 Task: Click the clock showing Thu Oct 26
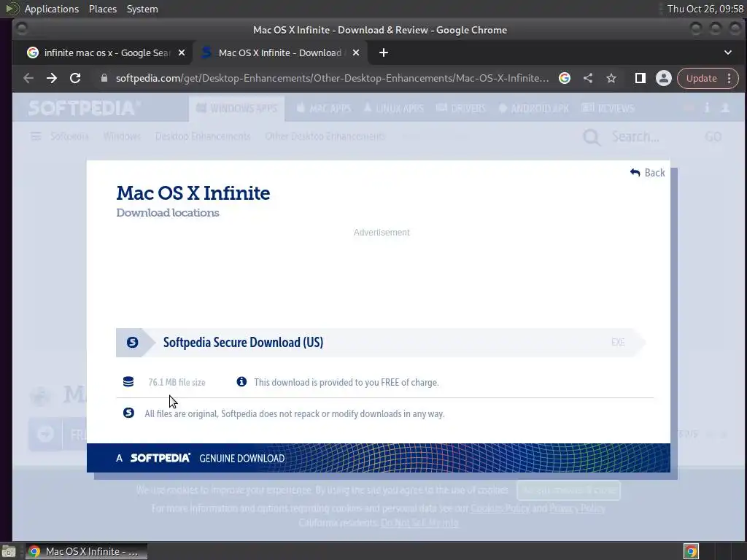coord(705,9)
